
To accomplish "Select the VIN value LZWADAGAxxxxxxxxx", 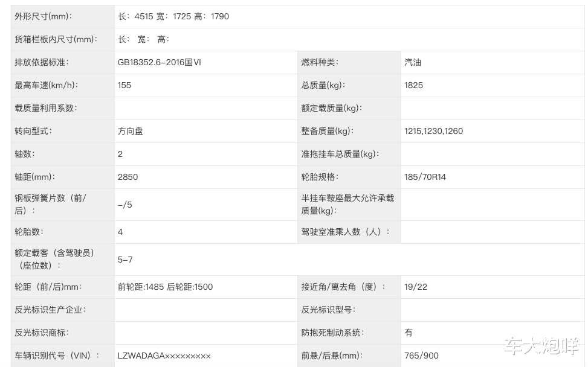I will (164, 356).
